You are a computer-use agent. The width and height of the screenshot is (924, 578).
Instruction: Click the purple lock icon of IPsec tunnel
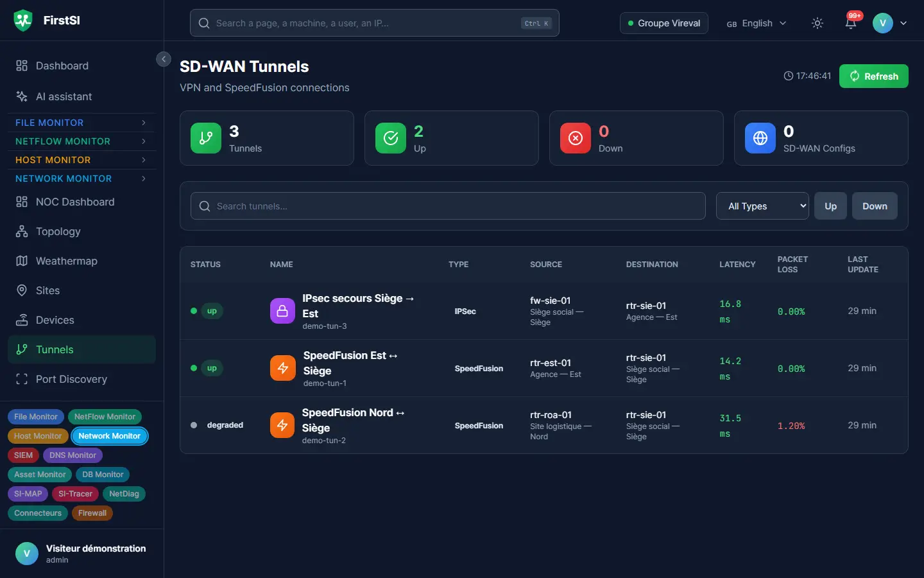tap(282, 311)
